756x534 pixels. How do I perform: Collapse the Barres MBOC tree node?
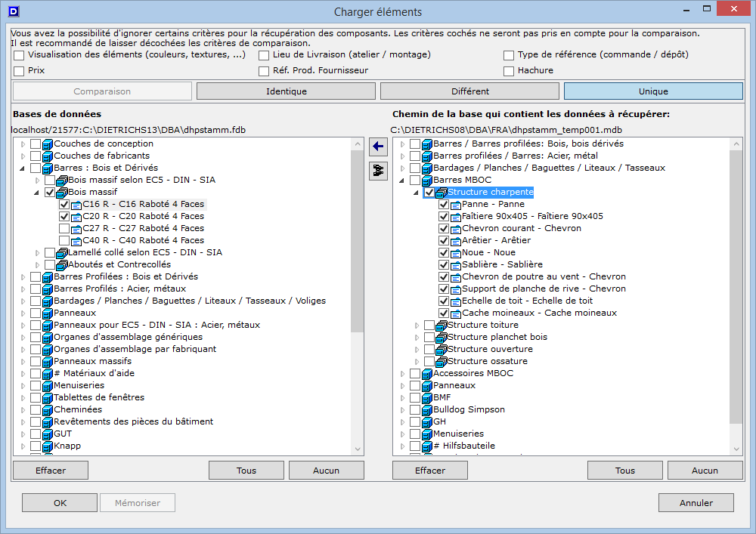tap(401, 181)
